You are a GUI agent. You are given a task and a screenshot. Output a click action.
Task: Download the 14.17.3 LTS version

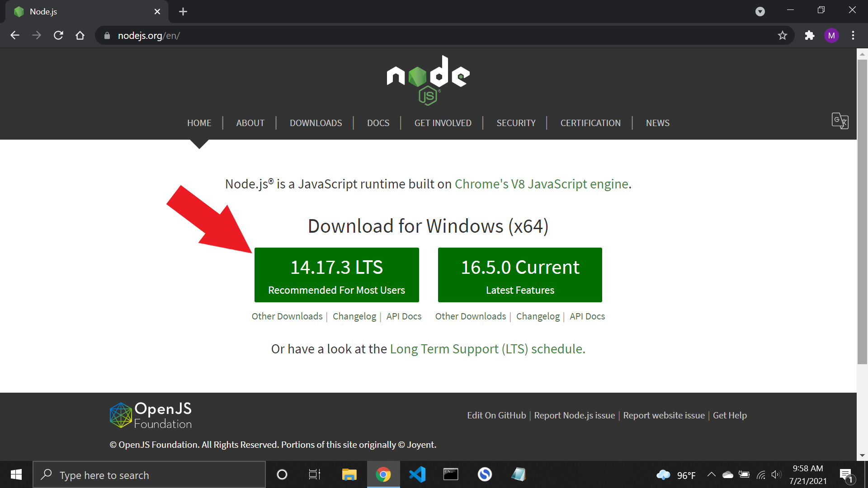336,275
